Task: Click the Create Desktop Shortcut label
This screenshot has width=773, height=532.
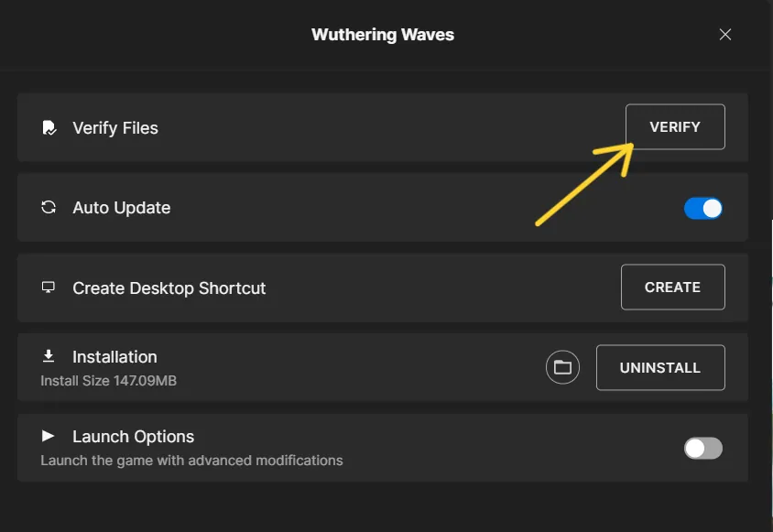Action: point(169,288)
